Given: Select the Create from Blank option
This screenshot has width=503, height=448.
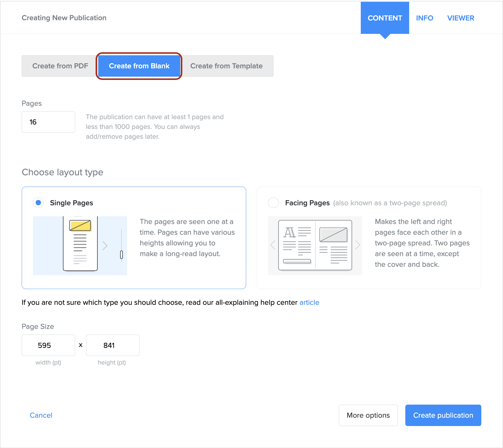Looking at the screenshot, I should 139,66.
